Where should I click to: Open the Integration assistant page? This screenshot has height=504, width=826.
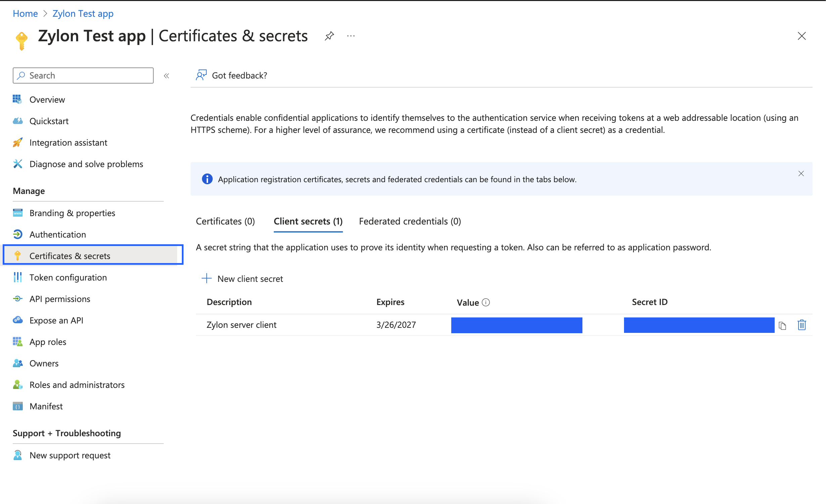pyautogui.click(x=68, y=143)
